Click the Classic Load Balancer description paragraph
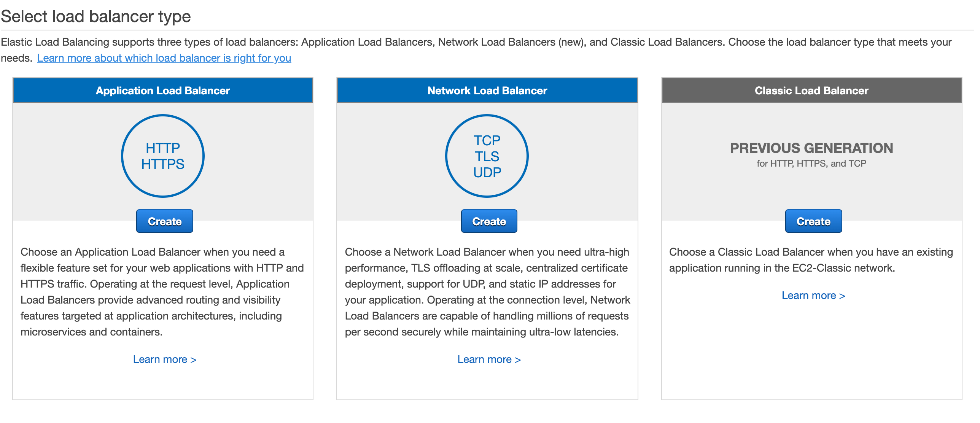The image size is (980, 423). (x=811, y=260)
